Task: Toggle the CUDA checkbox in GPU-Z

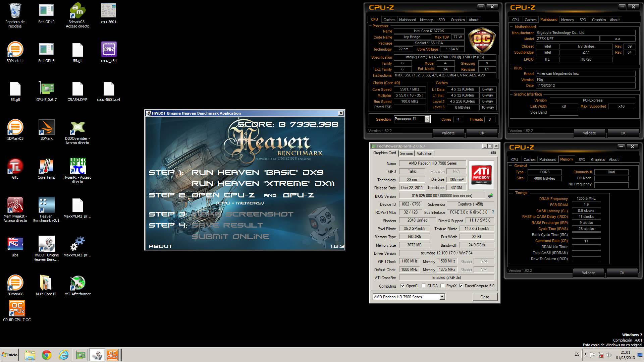Action: (x=424, y=286)
